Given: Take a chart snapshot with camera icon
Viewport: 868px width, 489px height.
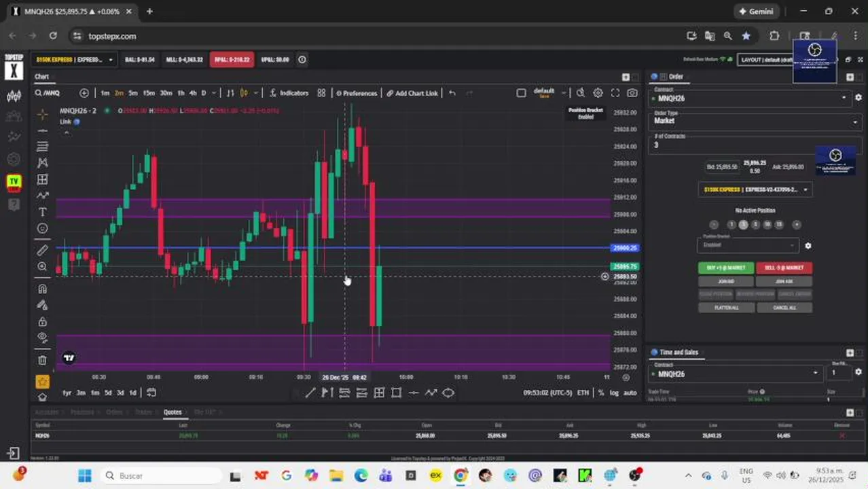Looking at the screenshot, I should 632,93.
